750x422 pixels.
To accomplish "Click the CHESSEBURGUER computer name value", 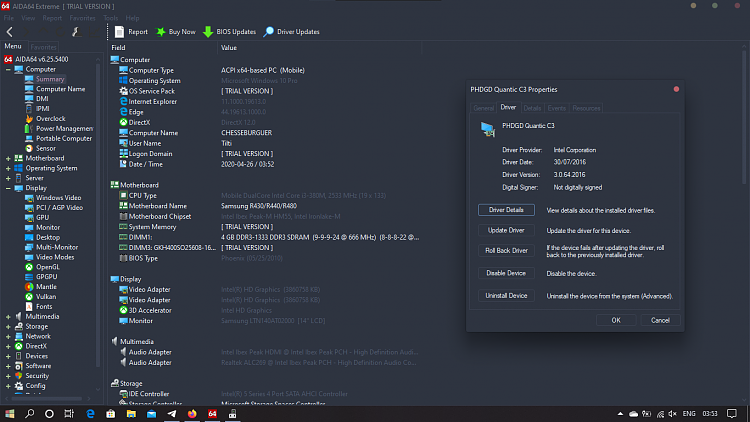I will tap(246, 133).
